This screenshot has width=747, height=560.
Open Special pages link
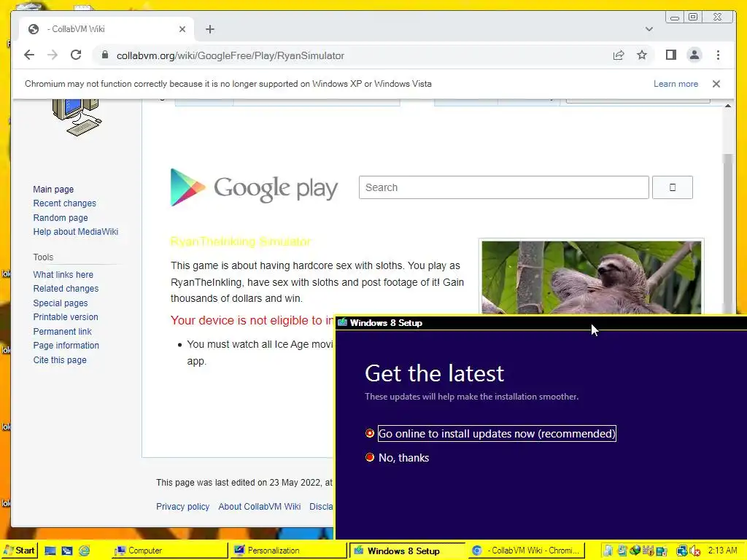tap(60, 303)
